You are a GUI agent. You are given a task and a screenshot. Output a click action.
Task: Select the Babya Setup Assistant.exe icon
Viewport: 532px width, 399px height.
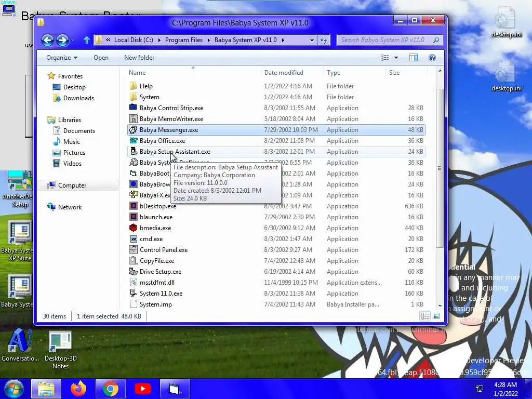point(134,151)
